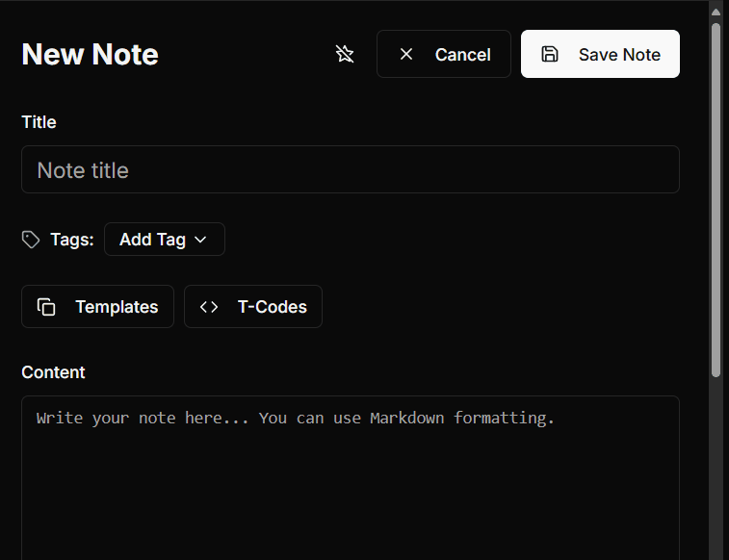The image size is (729, 560).
Task: Click the Tags label text
Action: coord(72,240)
